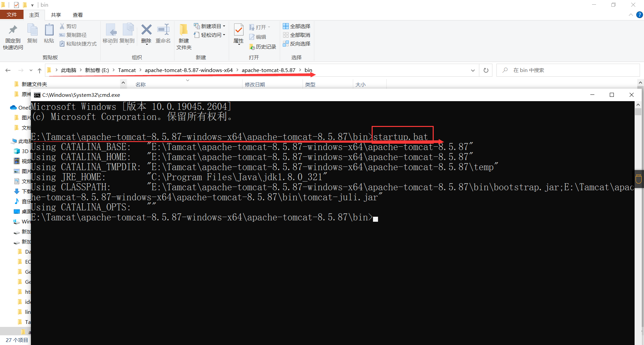Click apache-tomcat-8.5.87-windows-x64 breadcrumb
The width and height of the screenshot is (644, 345).
click(x=189, y=70)
